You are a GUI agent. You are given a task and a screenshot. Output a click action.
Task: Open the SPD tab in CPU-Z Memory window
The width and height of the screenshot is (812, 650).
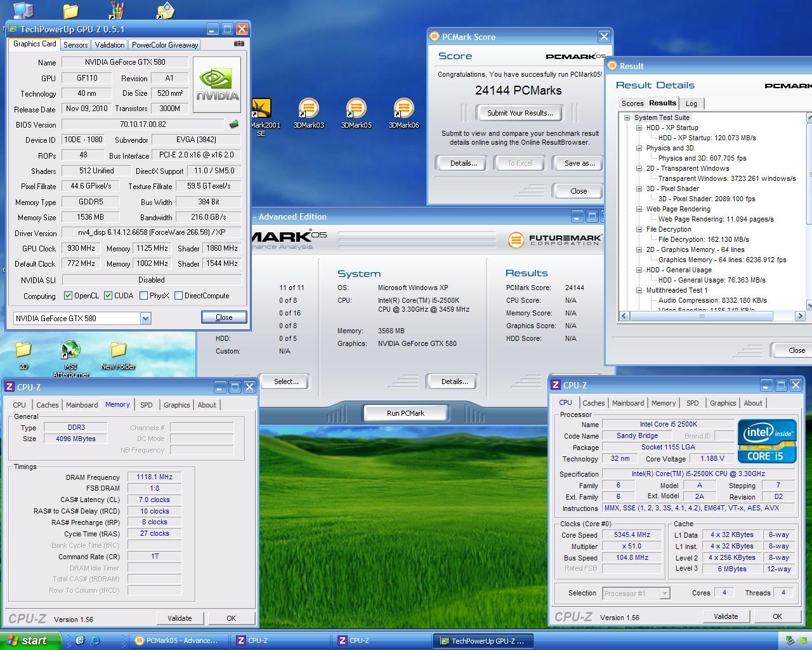[x=147, y=405]
